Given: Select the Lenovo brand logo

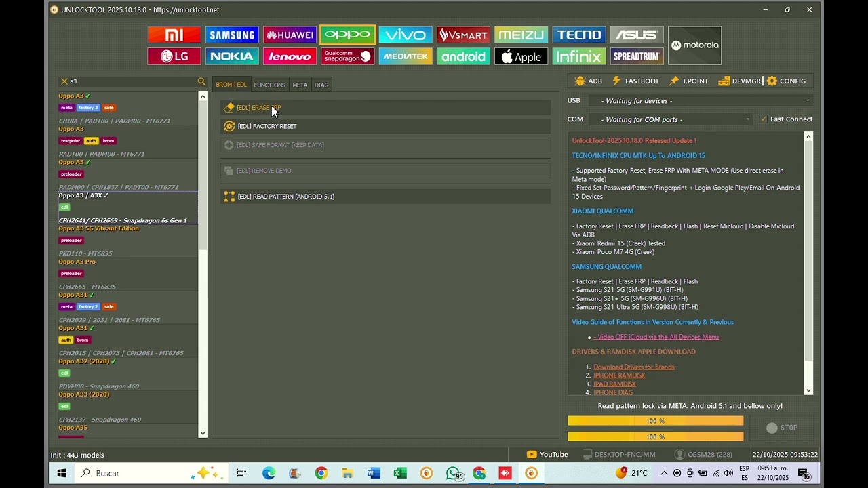Looking at the screenshot, I should coord(290,56).
